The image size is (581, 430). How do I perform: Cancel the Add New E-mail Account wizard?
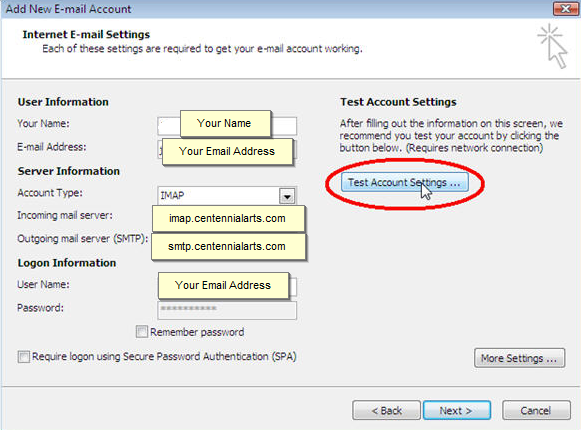tap(536, 410)
